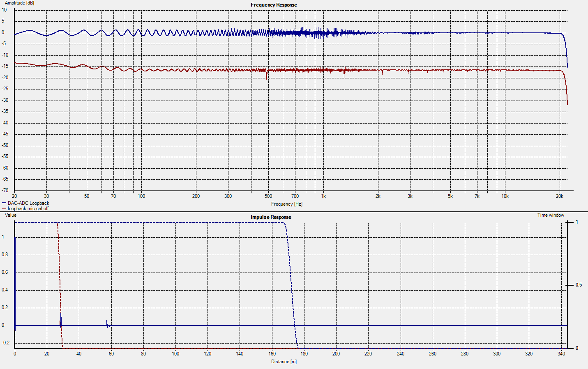This screenshot has height=369, width=588.
Task: Click the blue curve roll-off above 20k
Action: tap(565, 49)
